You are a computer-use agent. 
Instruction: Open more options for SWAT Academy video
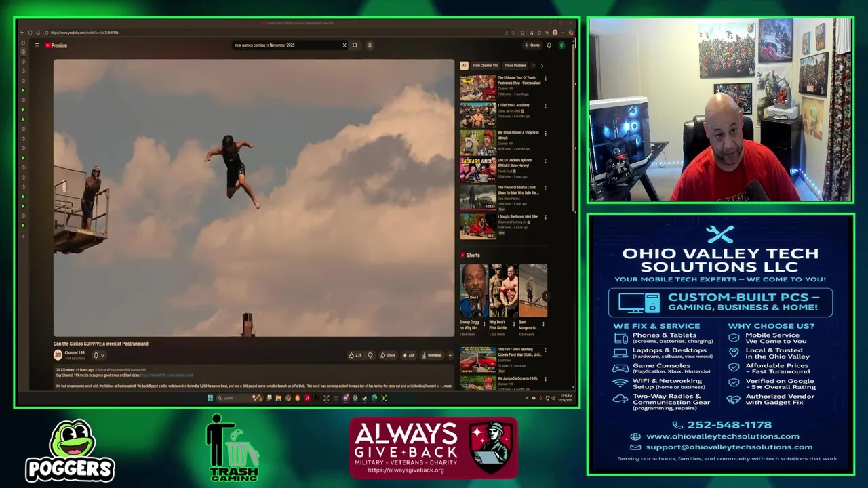(545, 106)
